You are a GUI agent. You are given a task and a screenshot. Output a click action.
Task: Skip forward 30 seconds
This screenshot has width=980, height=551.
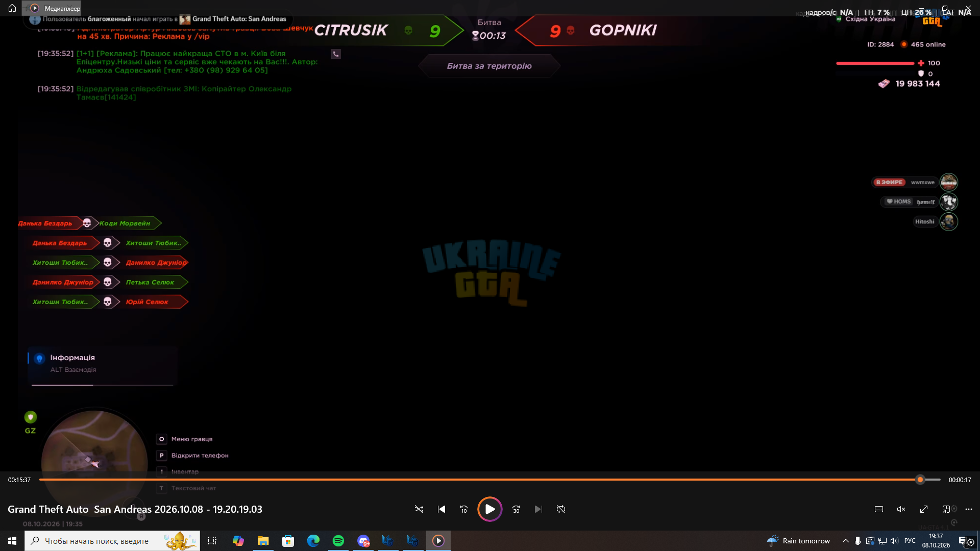[x=516, y=509]
